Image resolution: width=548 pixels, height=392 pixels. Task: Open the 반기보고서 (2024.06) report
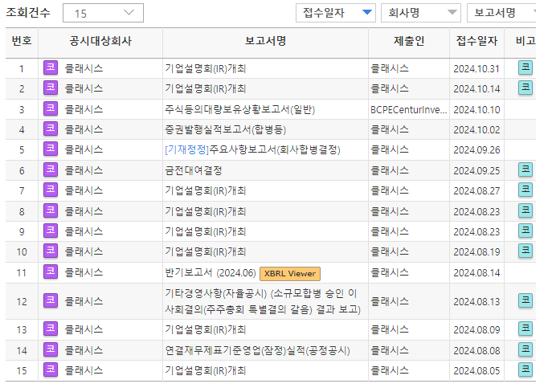pos(211,273)
